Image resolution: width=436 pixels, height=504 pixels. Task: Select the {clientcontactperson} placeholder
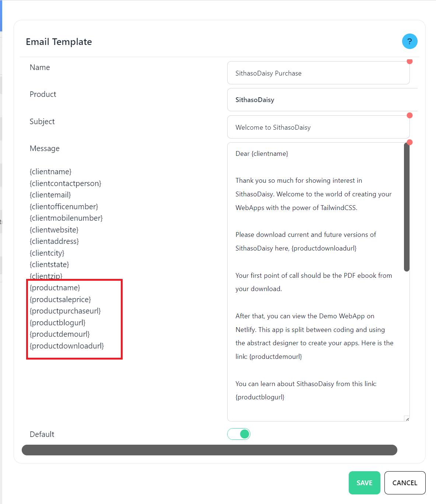pyautogui.click(x=65, y=183)
